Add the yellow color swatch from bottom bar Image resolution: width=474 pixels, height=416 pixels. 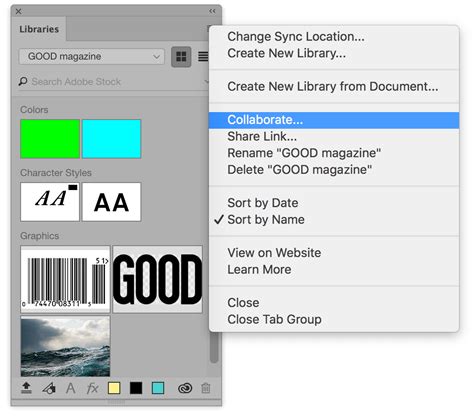point(114,388)
